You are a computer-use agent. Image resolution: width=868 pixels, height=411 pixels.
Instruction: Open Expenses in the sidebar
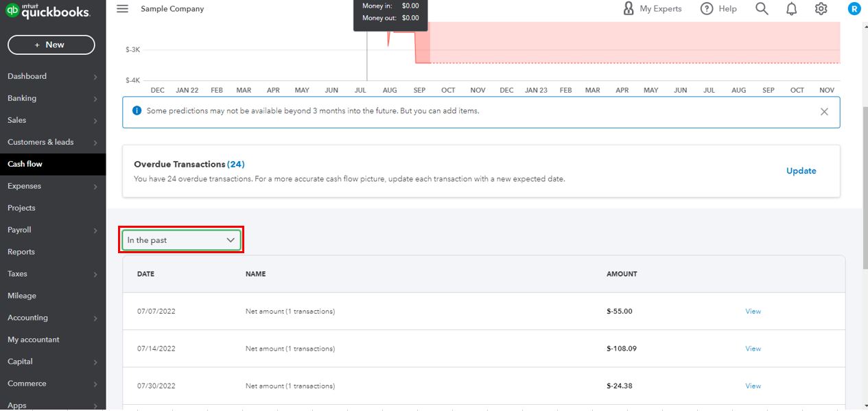24,186
